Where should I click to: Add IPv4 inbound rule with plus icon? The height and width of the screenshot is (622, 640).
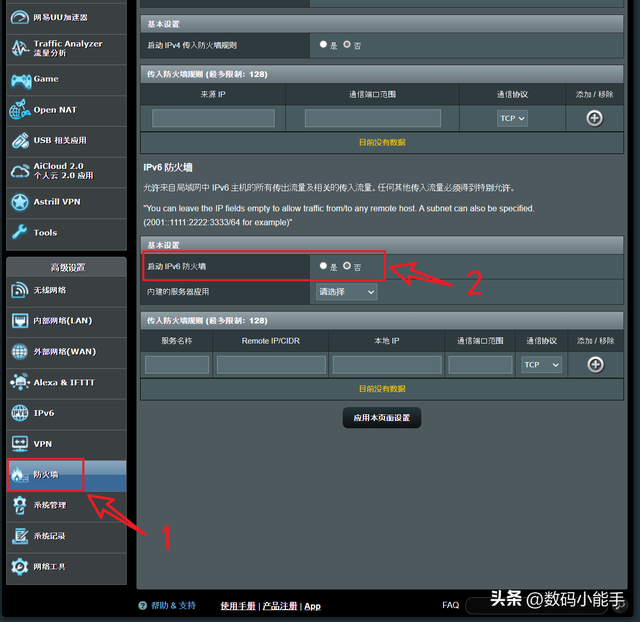594,118
